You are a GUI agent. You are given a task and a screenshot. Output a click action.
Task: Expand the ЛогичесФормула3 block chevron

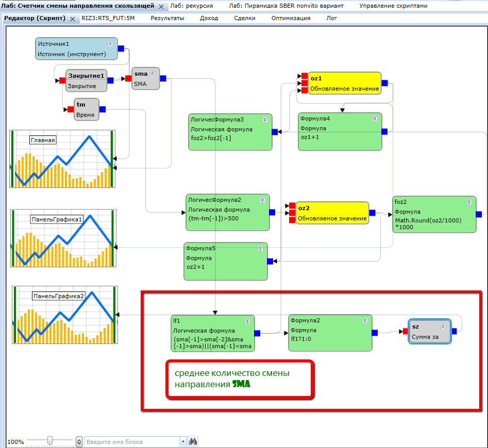click(265, 119)
